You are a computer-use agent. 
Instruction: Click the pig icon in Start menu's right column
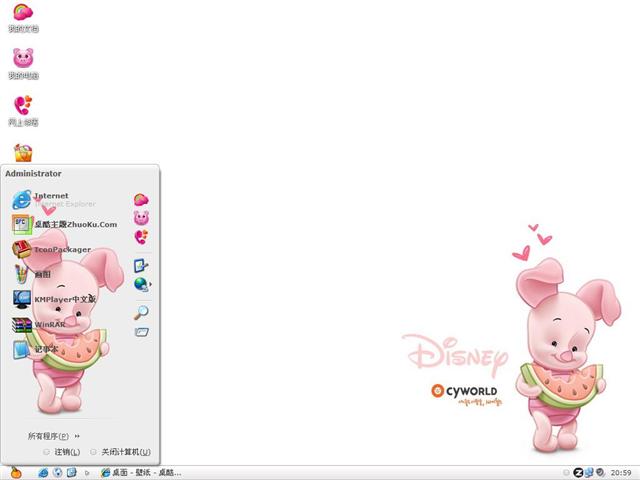tap(141, 218)
